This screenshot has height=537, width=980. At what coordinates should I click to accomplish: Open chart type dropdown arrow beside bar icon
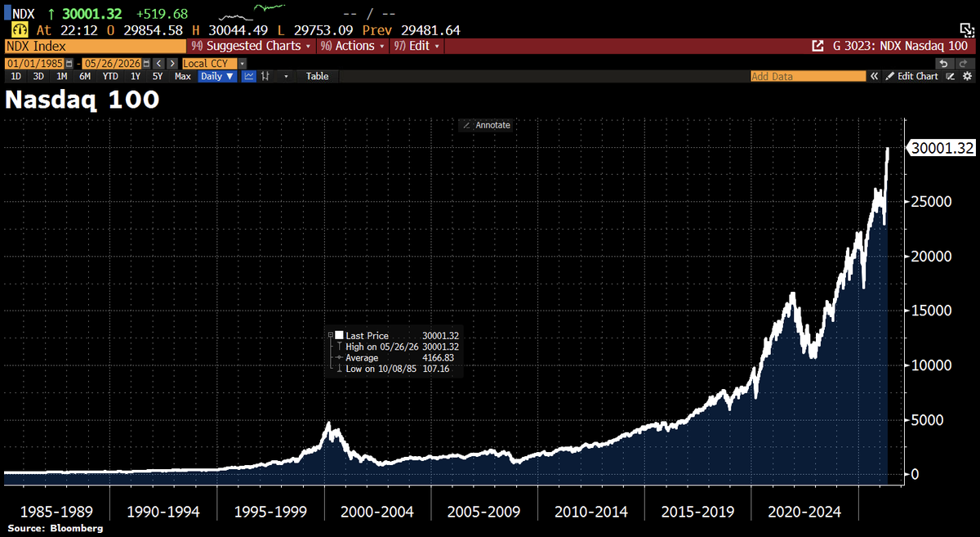click(x=286, y=76)
